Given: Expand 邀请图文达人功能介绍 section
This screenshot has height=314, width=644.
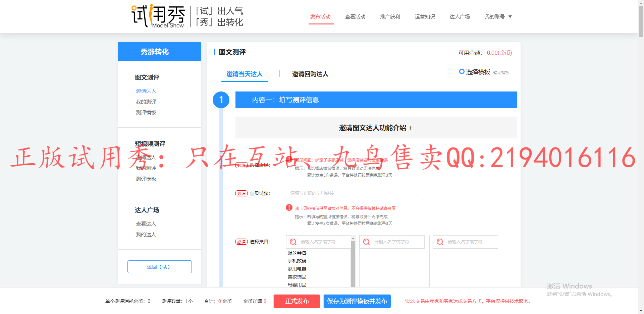Looking at the screenshot, I should 376,128.
